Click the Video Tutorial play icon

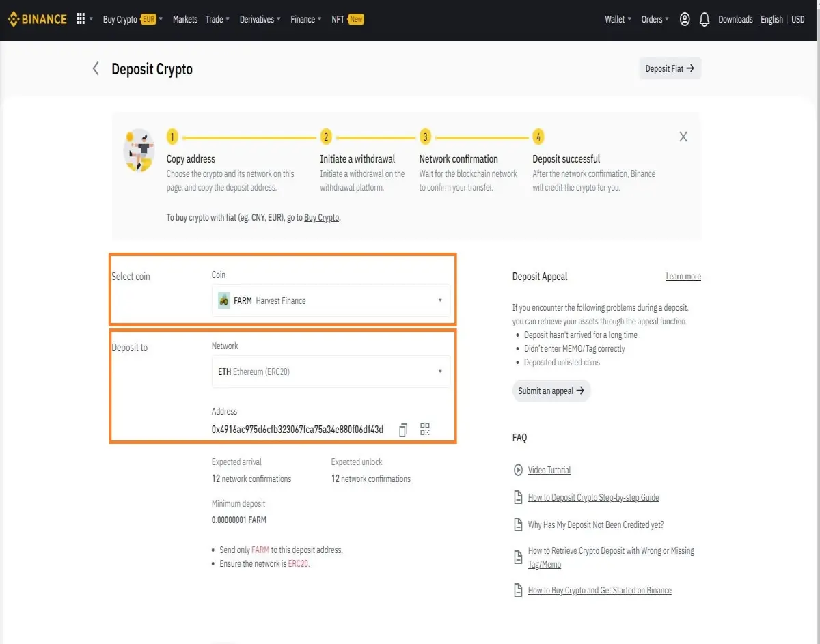(x=518, y=470)
